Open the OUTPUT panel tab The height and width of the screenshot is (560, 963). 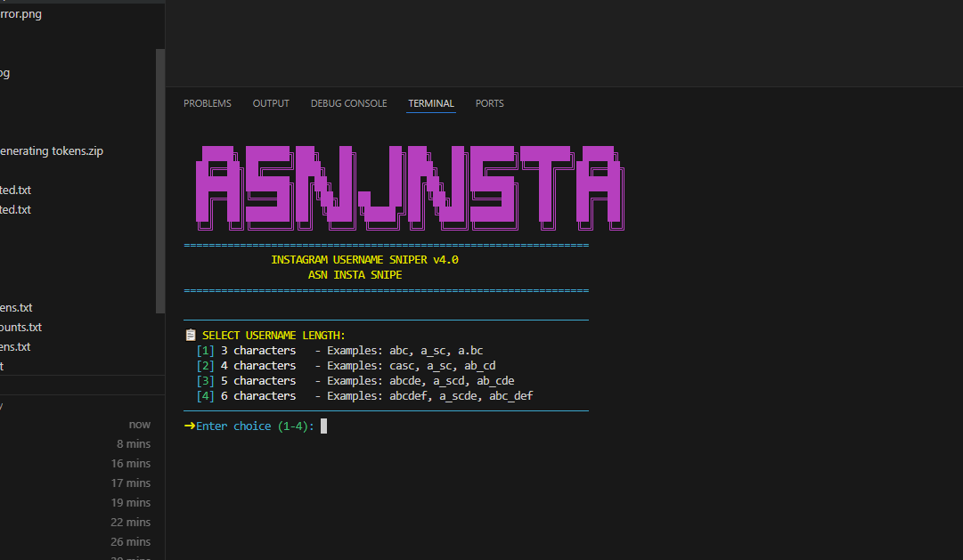(271, 103)
